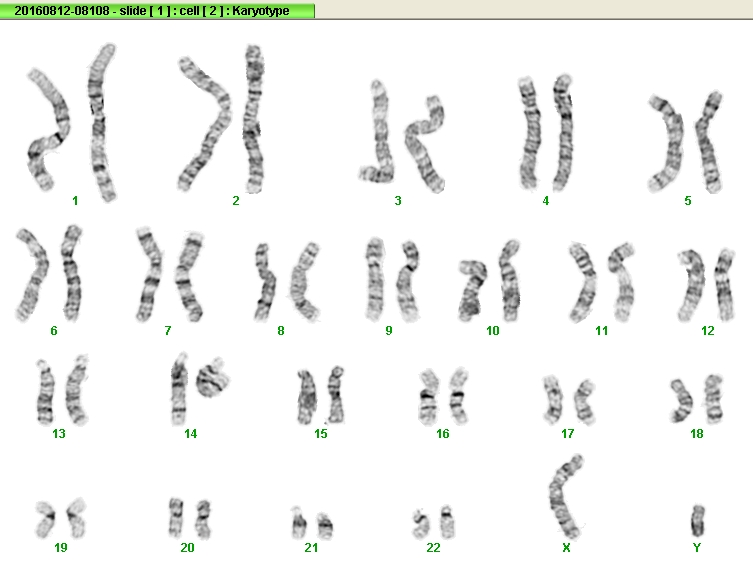Click the chromosome 15 number label
This screenshot has width=753, height=569.
point(321,434)
